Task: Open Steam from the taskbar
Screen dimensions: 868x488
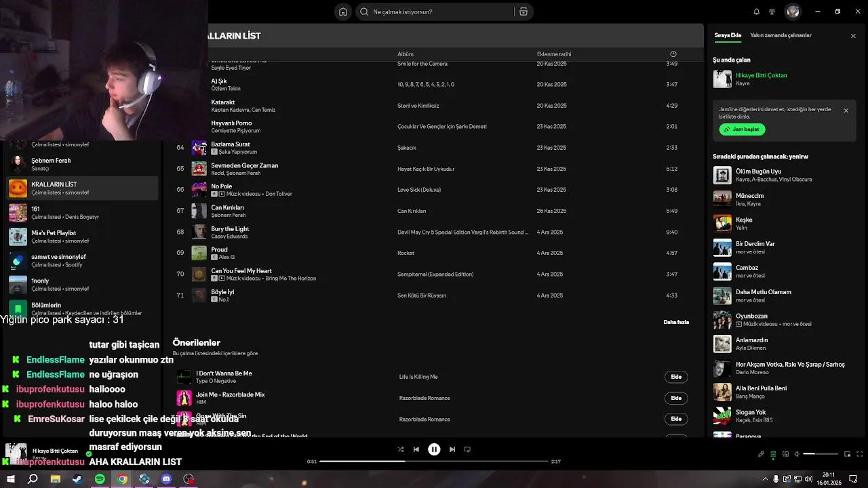Action: click(77, 479)
